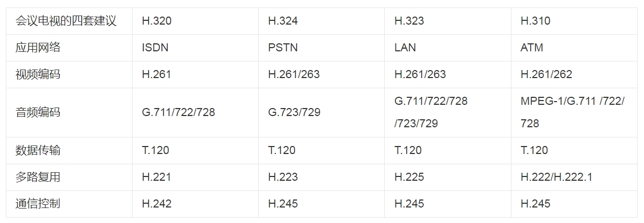Click the ISDN network cell
Image resolution: width=644 pixels, height=223 pixels.
tap(155, 48)
